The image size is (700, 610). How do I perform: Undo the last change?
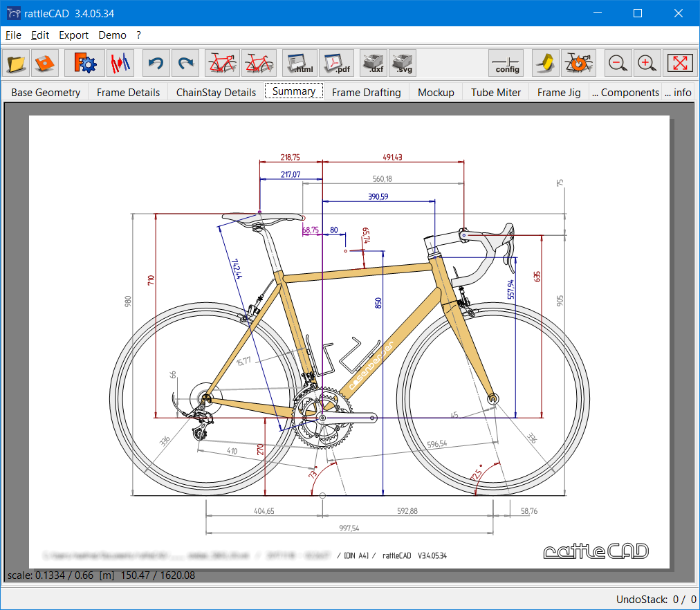click(156, 63)
